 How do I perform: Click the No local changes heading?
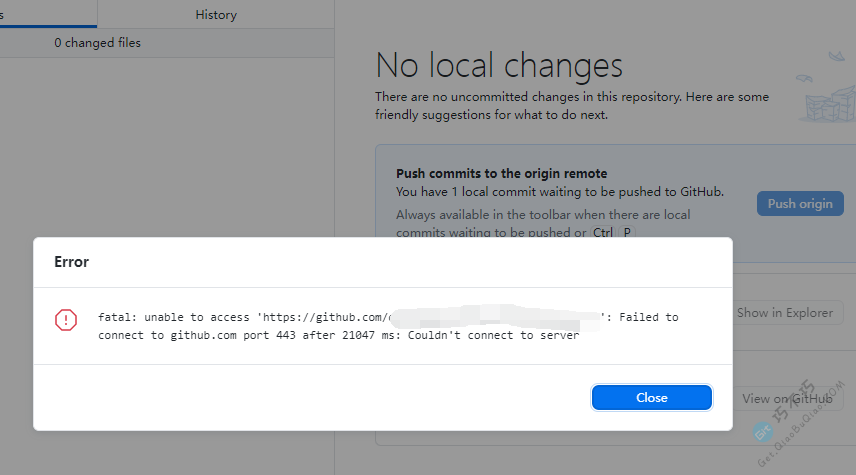click(x=499, y=66)
